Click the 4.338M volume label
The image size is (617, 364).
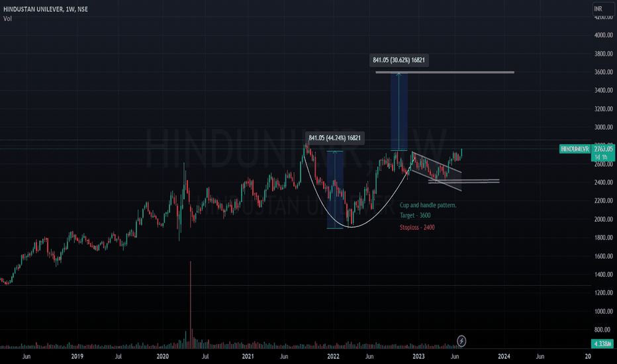tap(602, 343)
